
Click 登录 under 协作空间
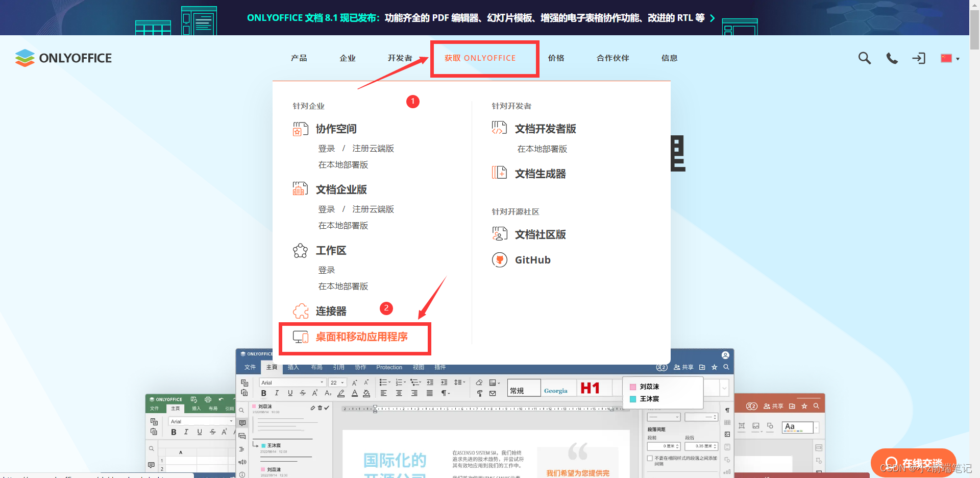click(x=327, y=149)
